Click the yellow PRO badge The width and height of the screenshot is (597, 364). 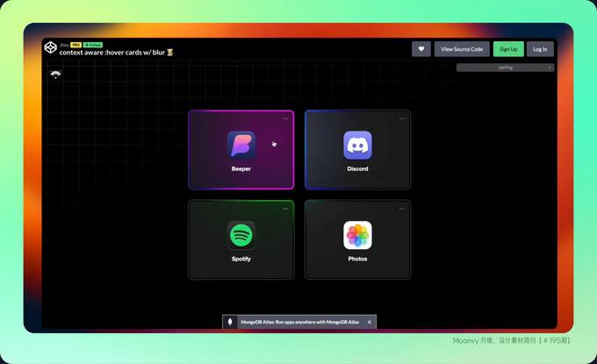[76, 45]
